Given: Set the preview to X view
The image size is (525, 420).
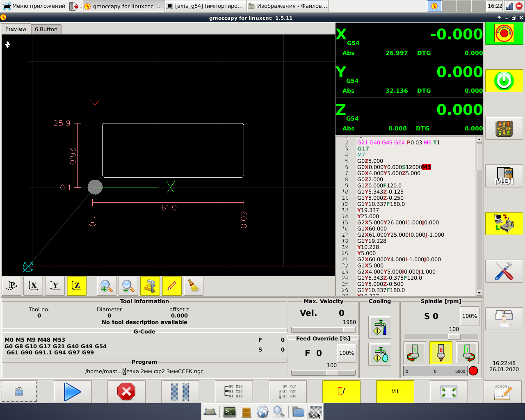Looking at the screenshot, I should point(33,286).
